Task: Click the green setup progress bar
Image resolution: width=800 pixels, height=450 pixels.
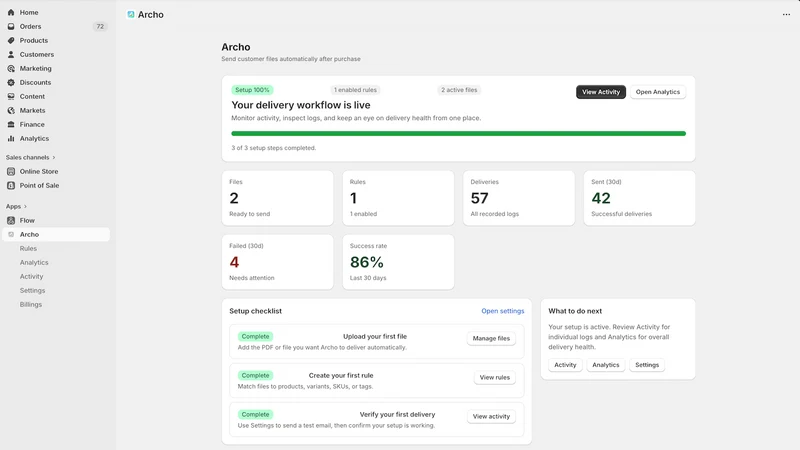Action: tap(458, 134)
